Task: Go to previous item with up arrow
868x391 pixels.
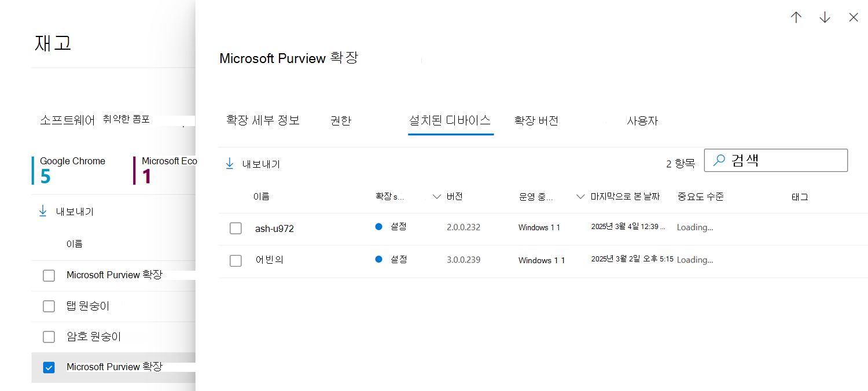Action: click(796, 17)
